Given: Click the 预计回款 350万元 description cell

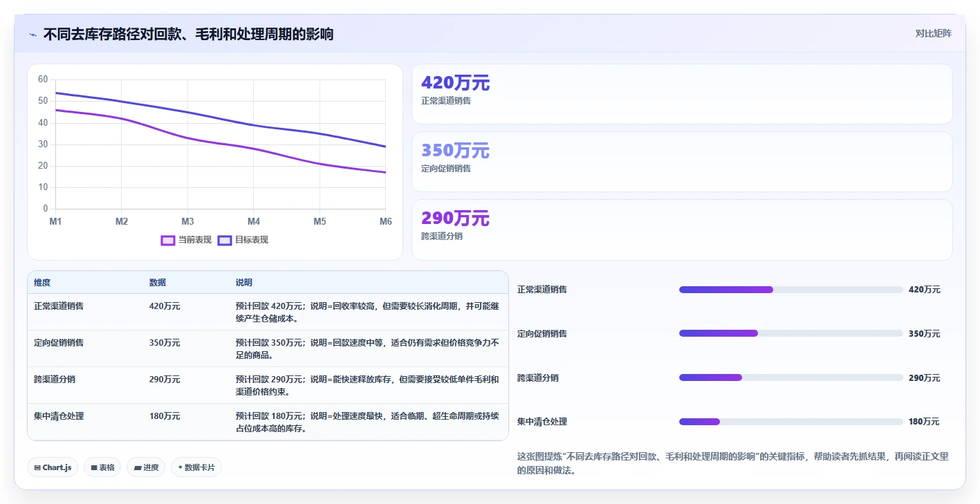Looking at the screenshot, I should point(367,349).
